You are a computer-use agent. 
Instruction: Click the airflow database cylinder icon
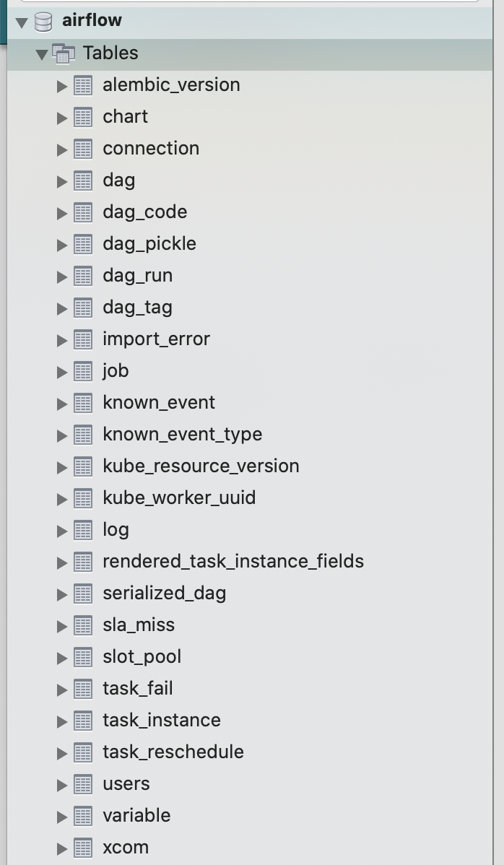pos(43,22)
